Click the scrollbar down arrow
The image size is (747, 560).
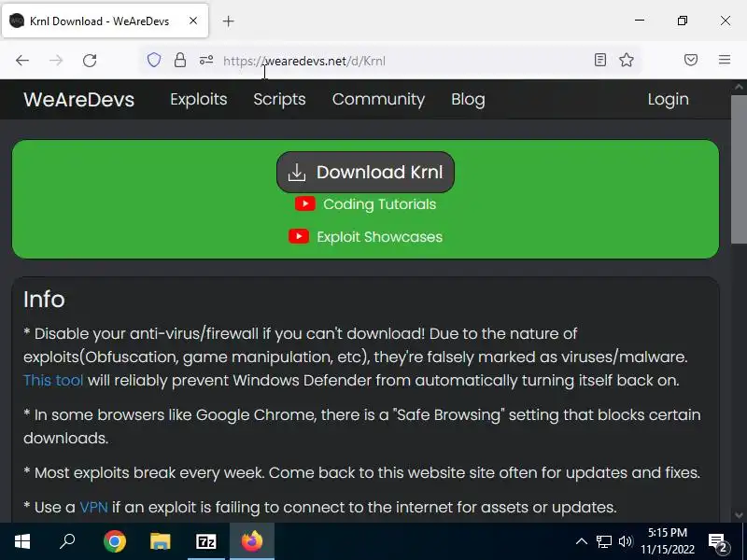tap(739, 515)
